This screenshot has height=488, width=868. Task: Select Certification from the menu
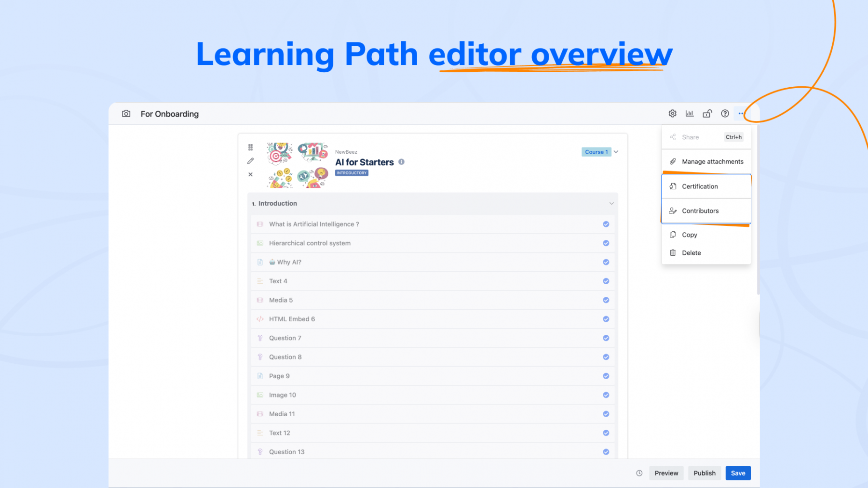point(700,186)
